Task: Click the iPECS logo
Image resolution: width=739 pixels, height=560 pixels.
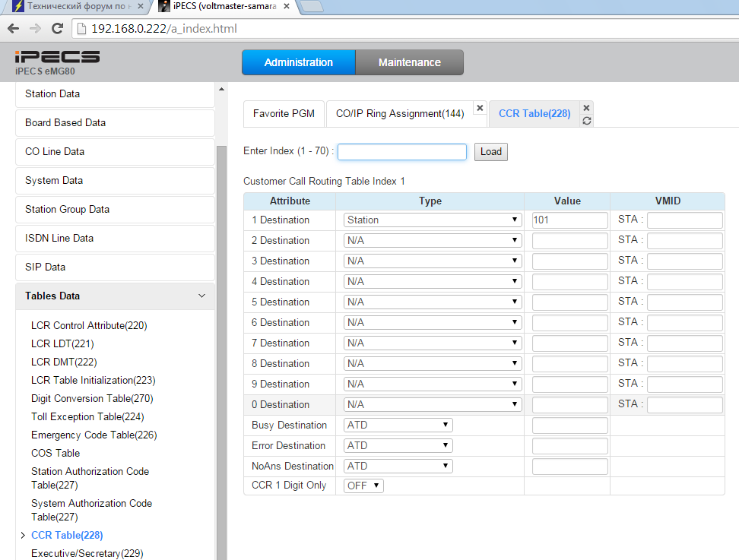Action: [x=57, y=57]
